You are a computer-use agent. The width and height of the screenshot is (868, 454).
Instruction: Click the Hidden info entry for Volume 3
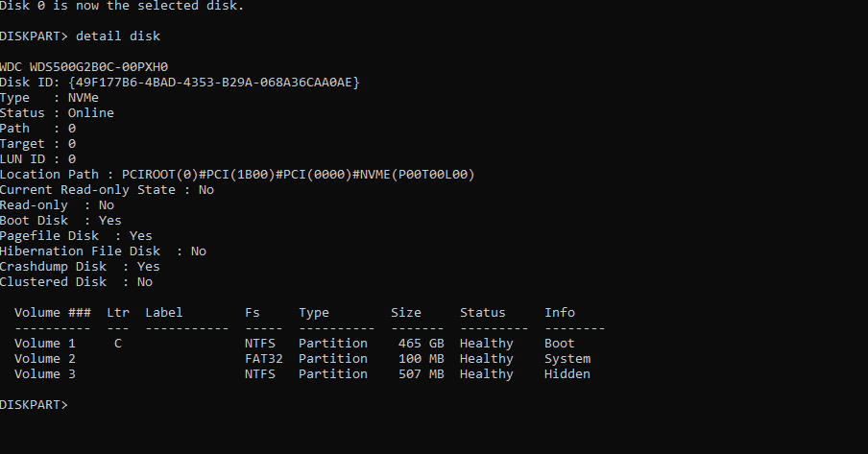tap(567, 373)
